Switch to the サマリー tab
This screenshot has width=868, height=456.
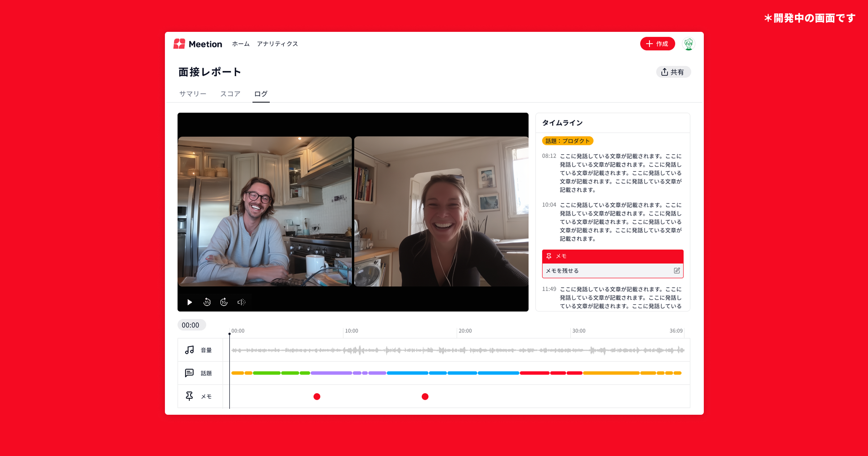(193, 94)
